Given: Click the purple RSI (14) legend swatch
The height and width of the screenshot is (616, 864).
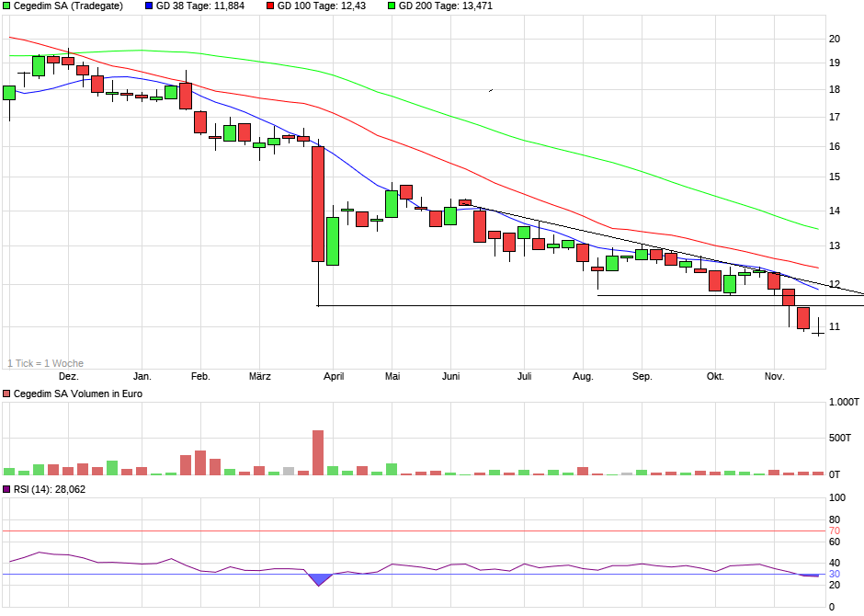Looking at the screenshot, I should (6, 489).
